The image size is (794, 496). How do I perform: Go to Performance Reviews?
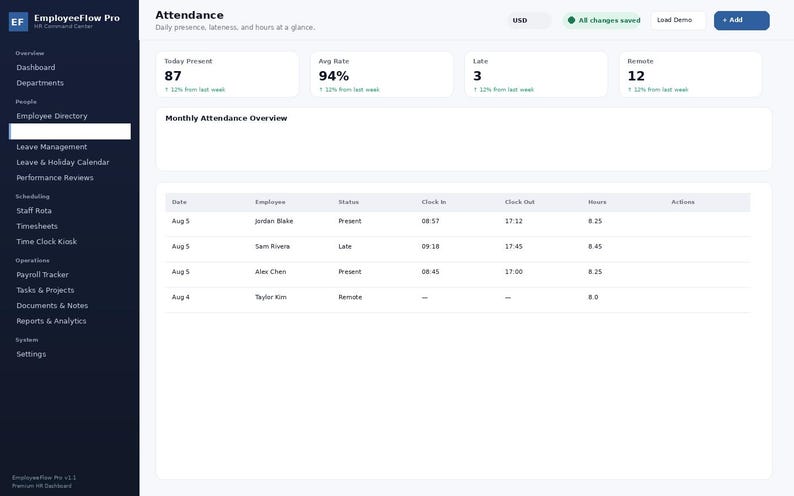point(55,178)
